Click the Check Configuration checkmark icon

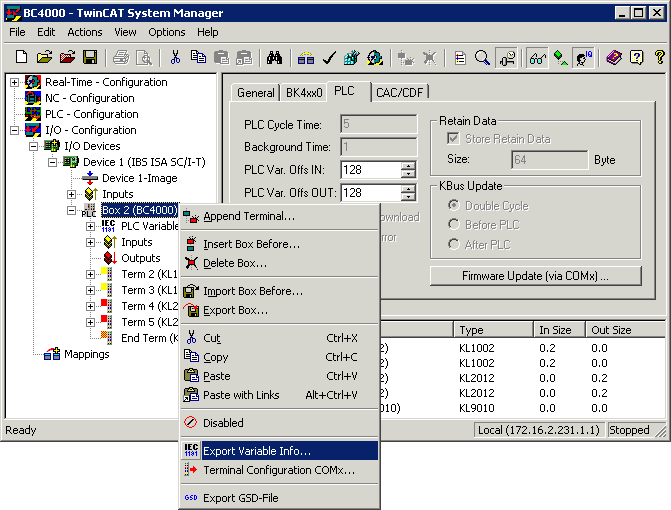[x=329, y=57]
